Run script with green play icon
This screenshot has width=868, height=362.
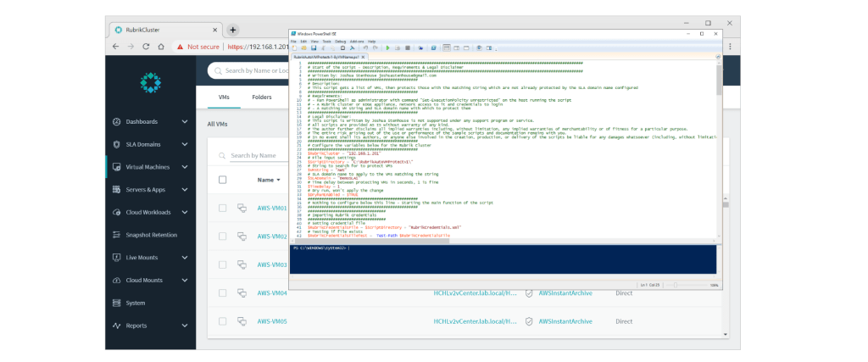point(387,48)
